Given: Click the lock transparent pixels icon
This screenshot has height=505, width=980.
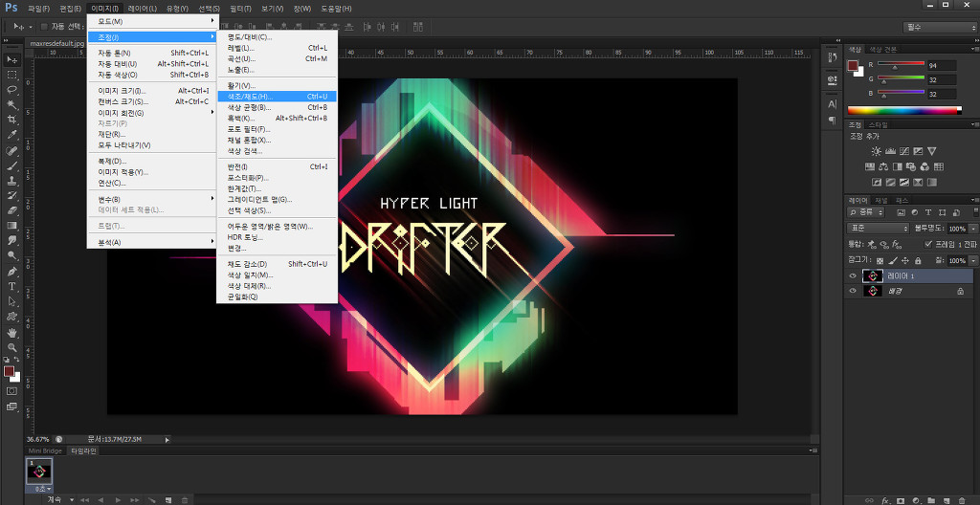Looking at the screenshot, I should coord(881,259).
